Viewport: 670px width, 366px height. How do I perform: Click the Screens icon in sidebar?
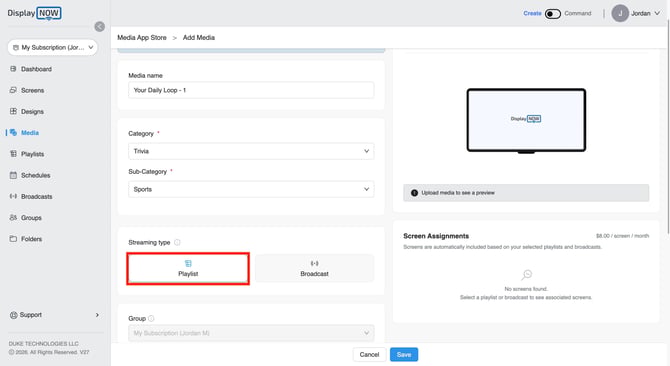pos(13,90)
